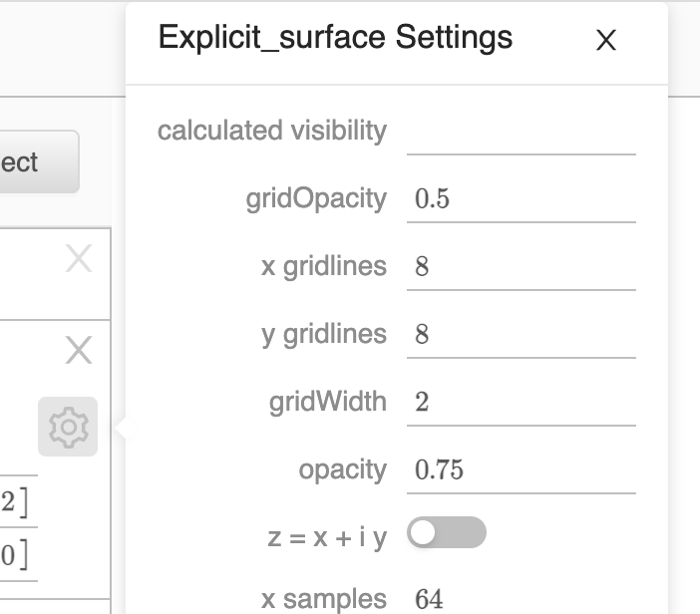Click the "gridOpacity" label

click(315, 198)
